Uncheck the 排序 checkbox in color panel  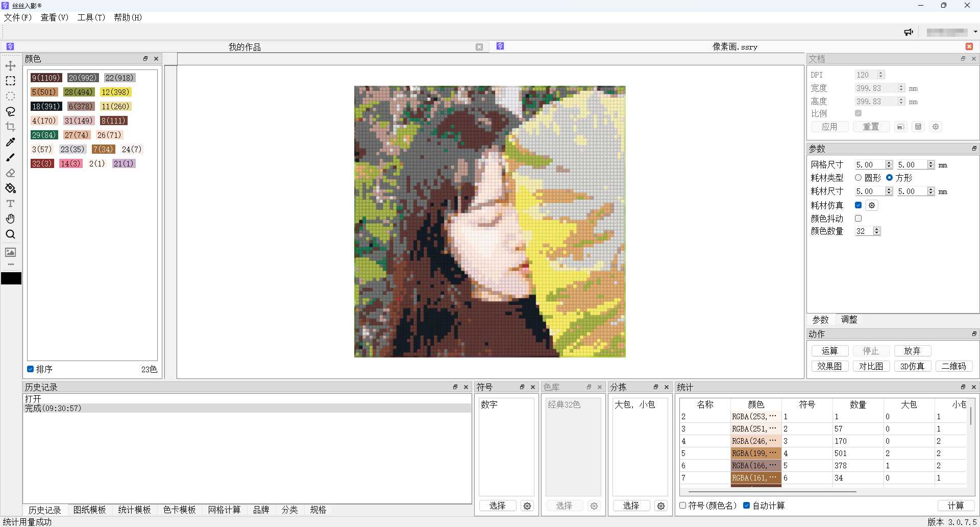click(31, 369)
